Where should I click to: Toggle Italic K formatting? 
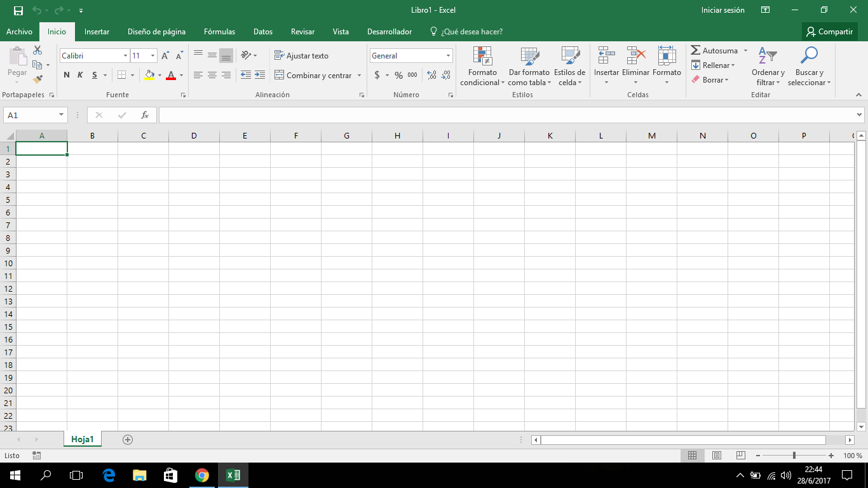pyautogui.click(x=81, y=75)
